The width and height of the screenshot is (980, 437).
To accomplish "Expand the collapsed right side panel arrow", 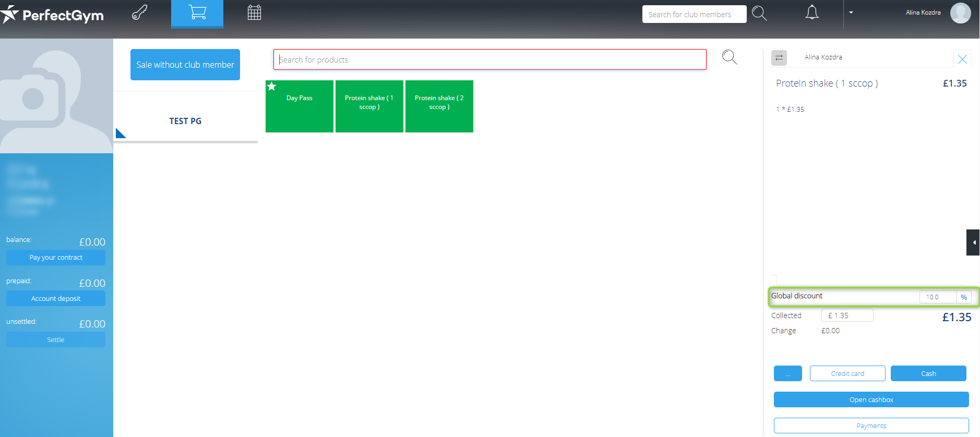I will [973, 242].
